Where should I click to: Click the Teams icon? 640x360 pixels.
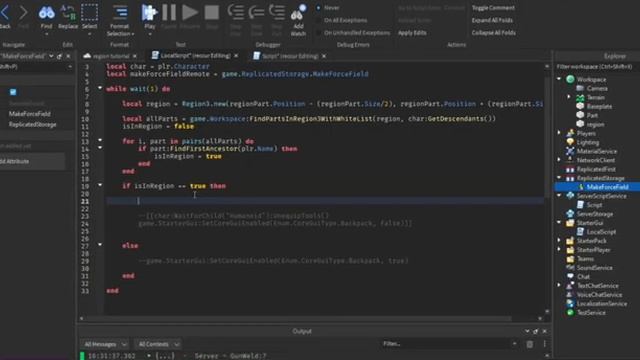(x=570, y=259)
